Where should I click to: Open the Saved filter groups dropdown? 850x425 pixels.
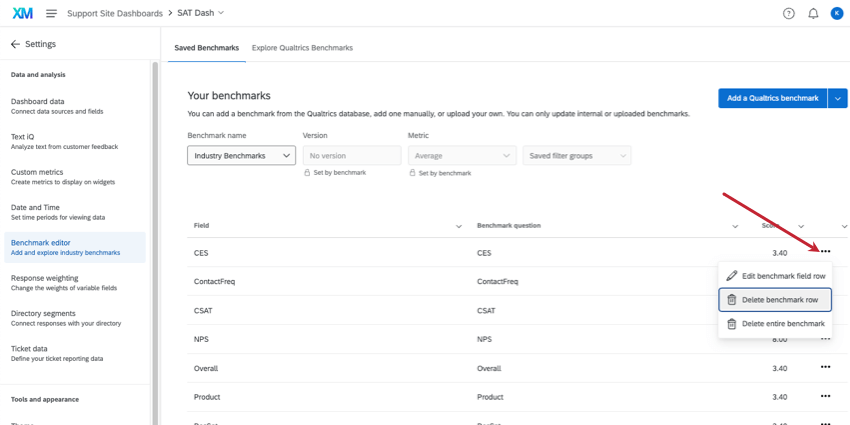(577, 156)
